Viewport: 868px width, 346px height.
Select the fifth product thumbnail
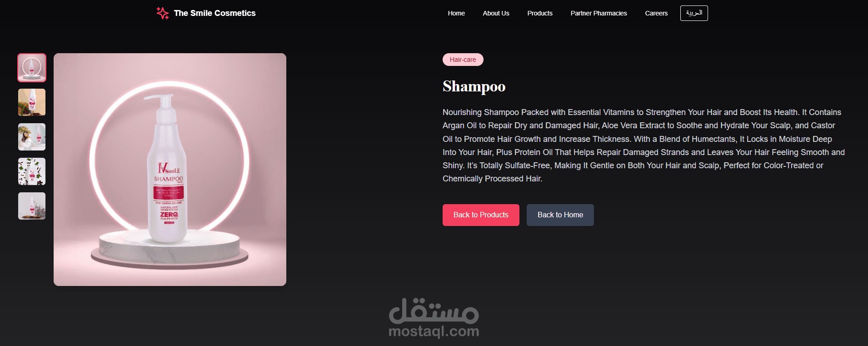pos(32,206)
